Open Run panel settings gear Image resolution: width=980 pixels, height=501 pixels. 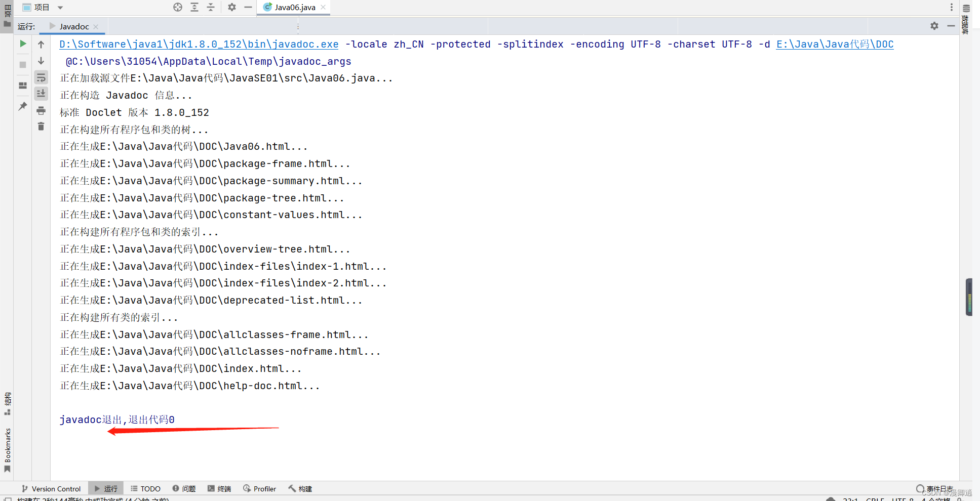pos(934,26)
